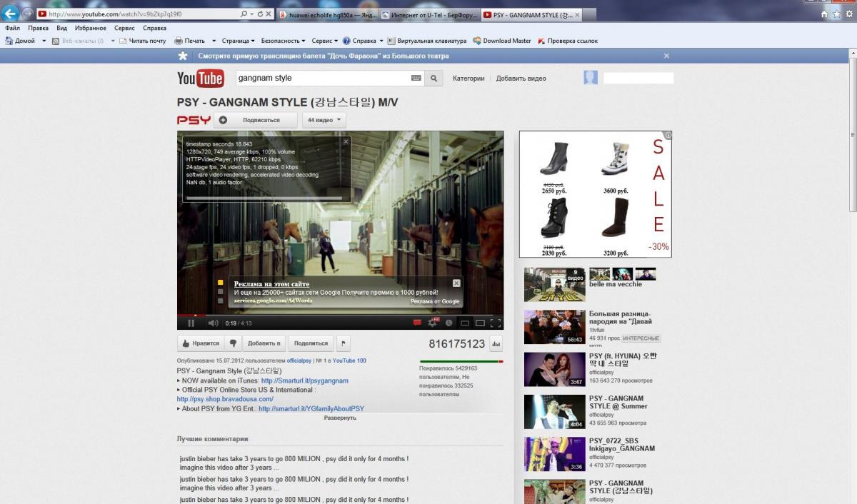Click the flag report icon

[344, 343]
